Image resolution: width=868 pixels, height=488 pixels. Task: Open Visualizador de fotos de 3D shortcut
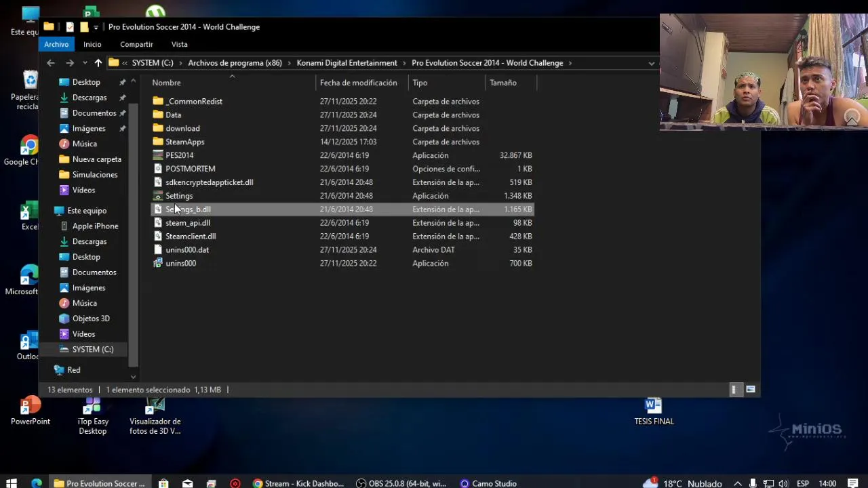[x=155, y=415]
